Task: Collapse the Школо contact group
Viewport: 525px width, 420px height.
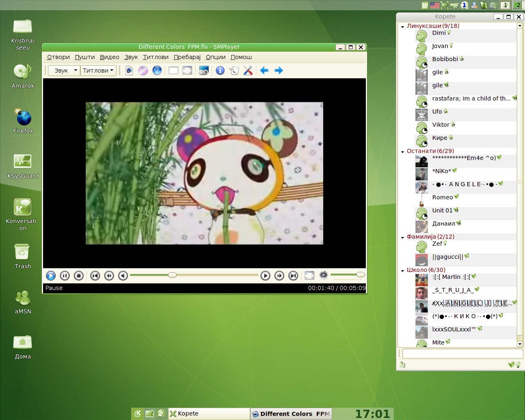Action: click(402, 270)
